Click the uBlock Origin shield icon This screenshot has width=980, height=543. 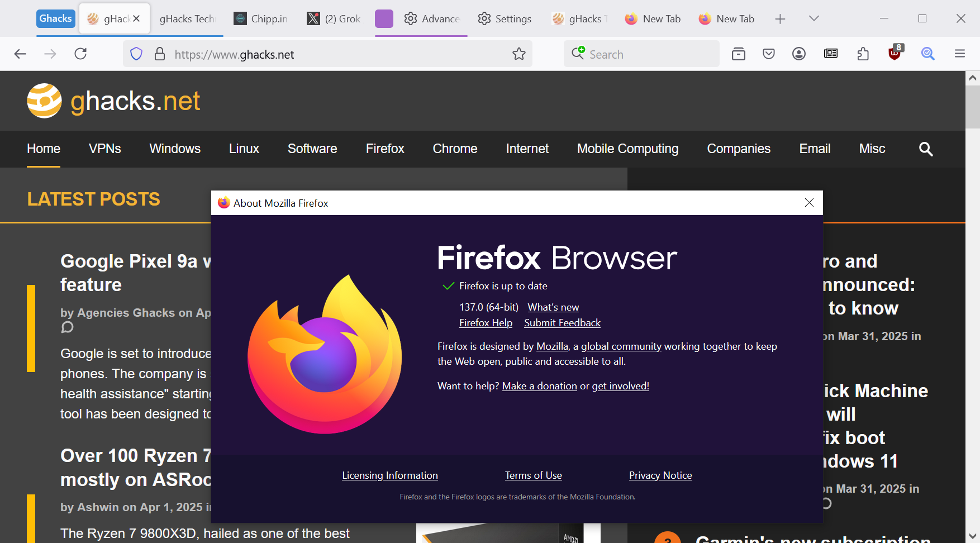(x=895, y=54)
